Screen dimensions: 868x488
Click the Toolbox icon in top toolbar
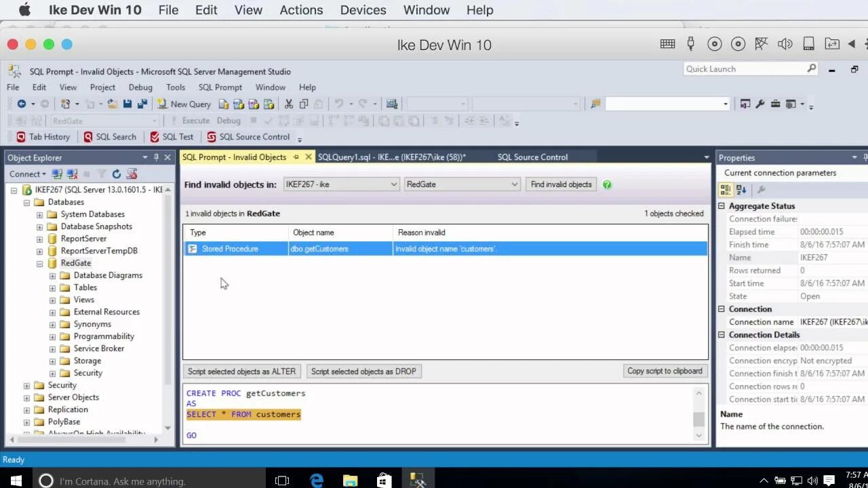coord(775,104)
